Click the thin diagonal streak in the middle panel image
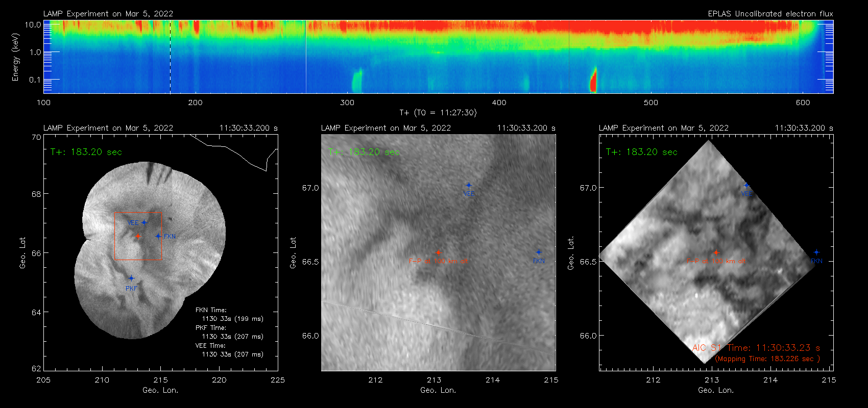 tap(438, 326)
